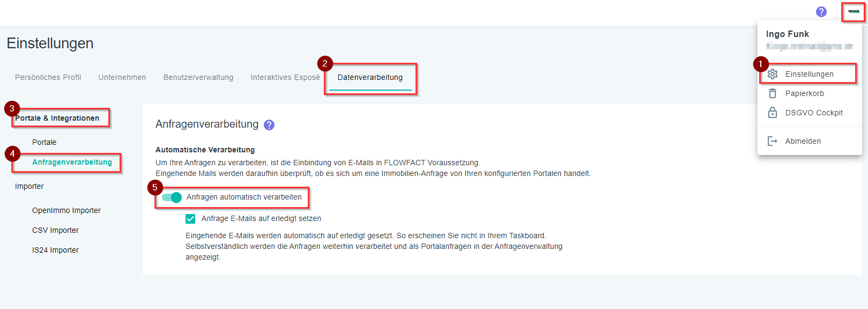This screenshot has height=309, width=868.
Task: Open the Unternehmen tab
Action: pyautogui.click(x=122, y=77)
